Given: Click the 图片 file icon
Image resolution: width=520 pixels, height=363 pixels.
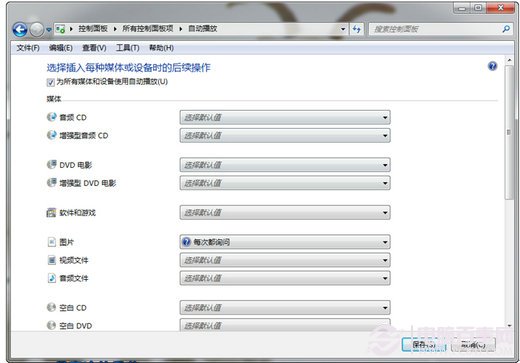Looking at the screenshot, I should 52,242.
